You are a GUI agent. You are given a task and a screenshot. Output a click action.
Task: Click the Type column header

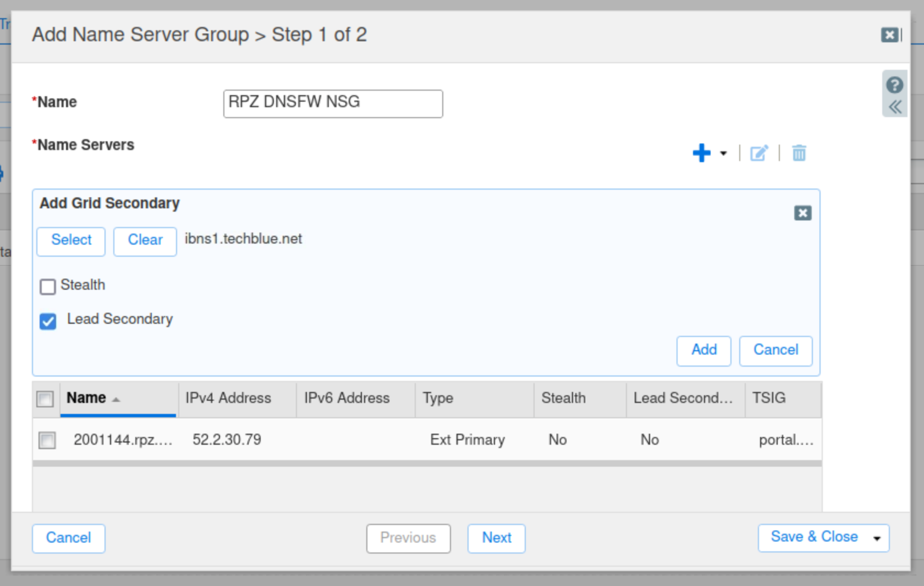(438, 398)
